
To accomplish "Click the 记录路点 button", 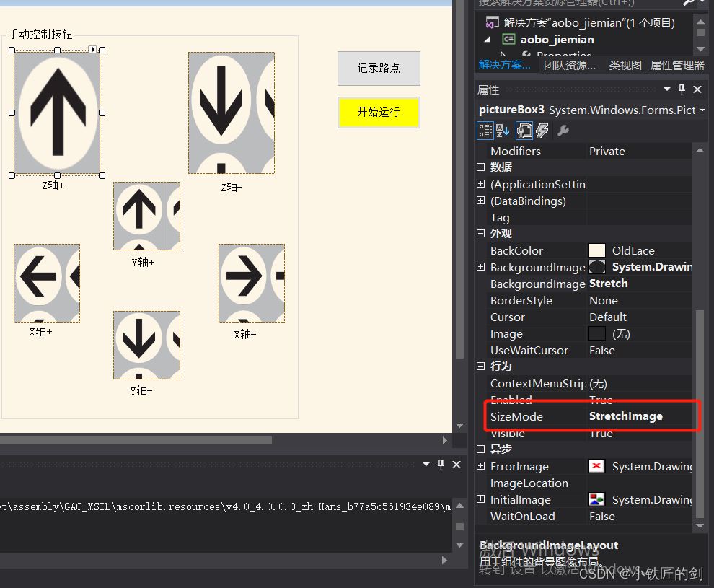I will (379, 69).
